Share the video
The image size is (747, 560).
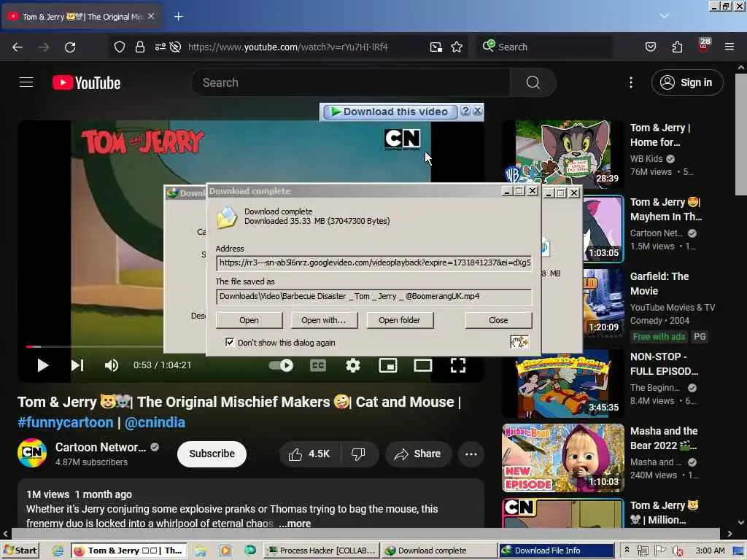click(418, 454)
